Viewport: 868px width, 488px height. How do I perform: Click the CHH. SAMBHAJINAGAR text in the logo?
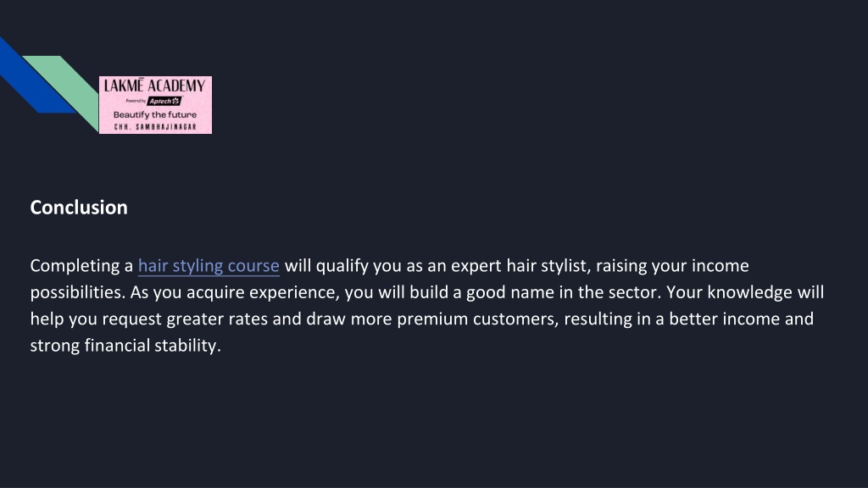(156, 127)
